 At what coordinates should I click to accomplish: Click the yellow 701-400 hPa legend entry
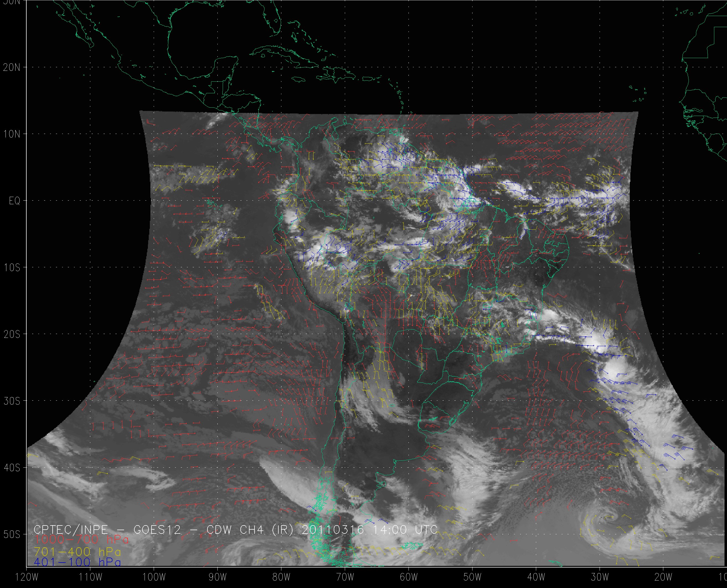pos(77,552)
